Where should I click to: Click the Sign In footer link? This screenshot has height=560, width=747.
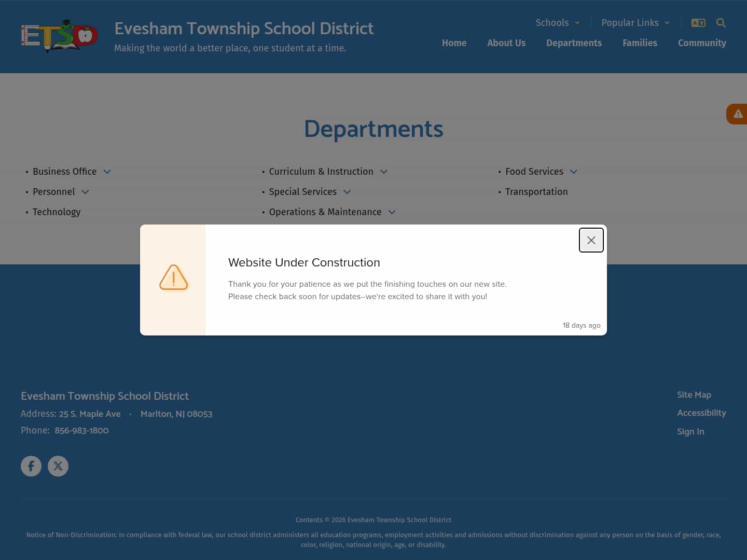pyautogui.click(x=690, y=431)
